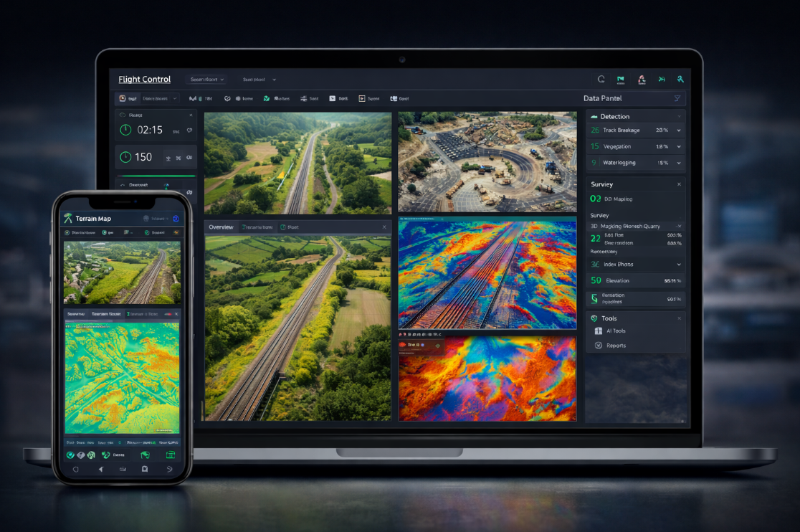Screen dimensions: 800x532
Task: Open the thermal railway track image
Action: (487, 273)
